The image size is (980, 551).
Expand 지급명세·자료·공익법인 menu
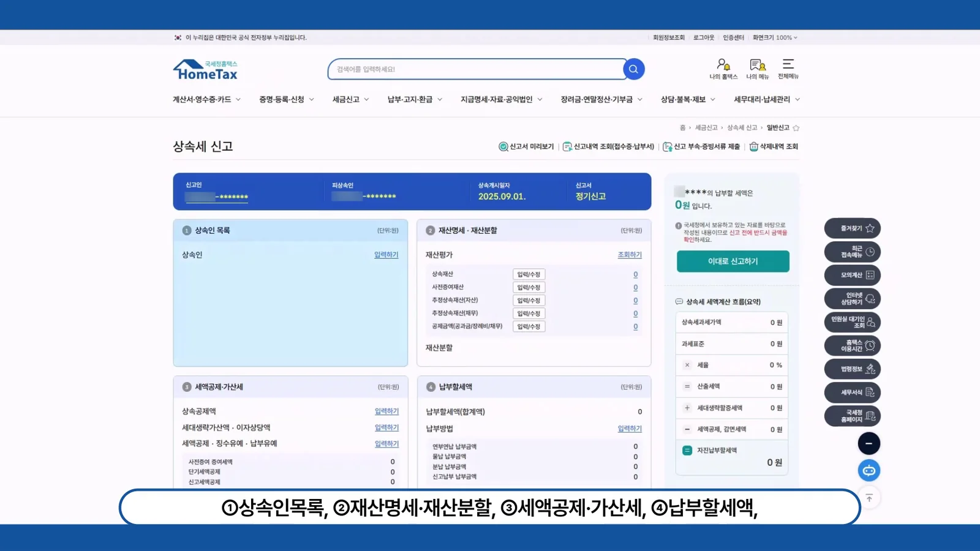click(501, 99)
